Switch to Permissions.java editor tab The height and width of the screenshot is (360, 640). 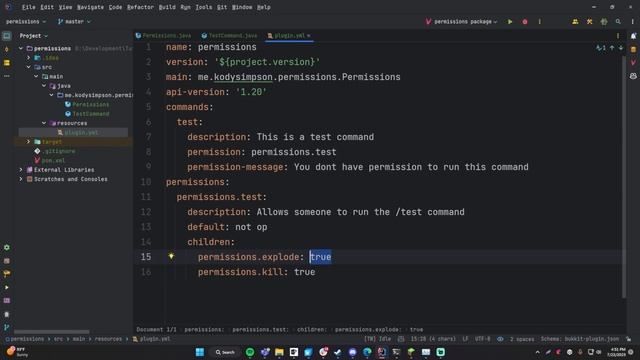point(163,36)
